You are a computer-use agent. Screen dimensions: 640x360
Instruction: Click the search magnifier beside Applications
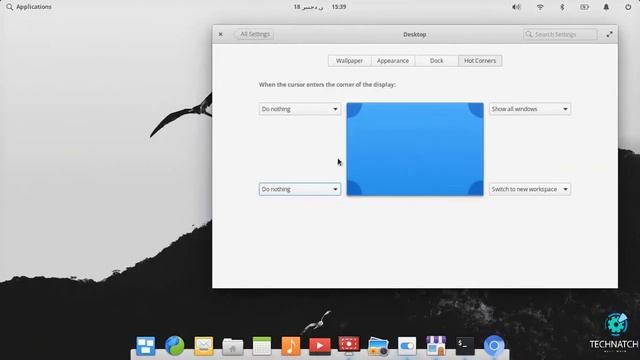9,7
